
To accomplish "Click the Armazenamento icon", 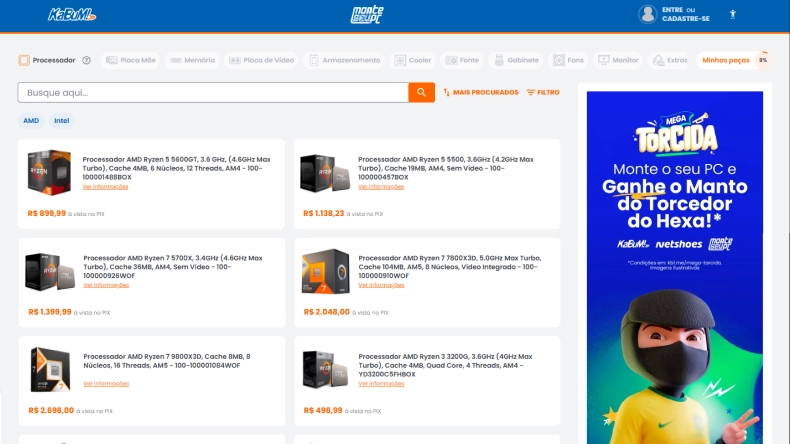I will coord(314,60).
